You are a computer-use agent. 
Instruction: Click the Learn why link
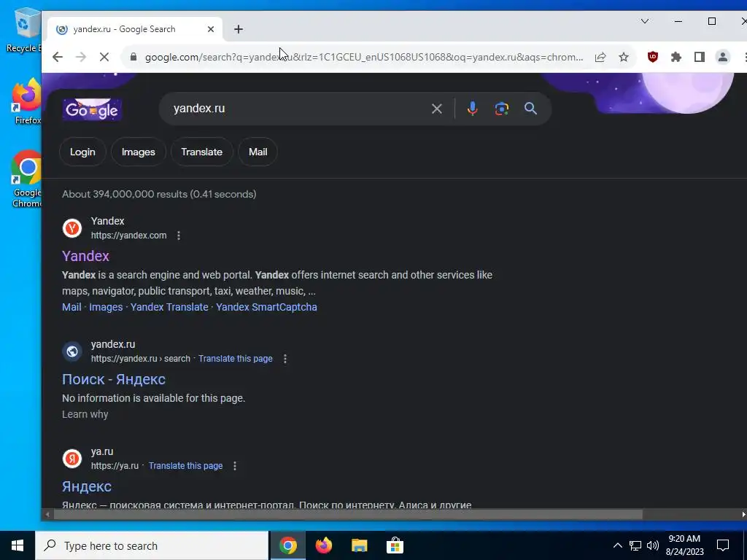(x=85, y=414)
